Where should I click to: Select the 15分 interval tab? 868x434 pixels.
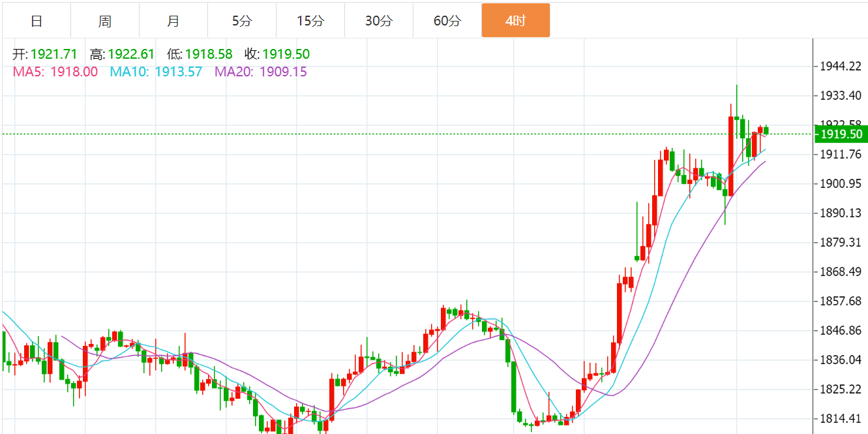click(x=310, y=21)
